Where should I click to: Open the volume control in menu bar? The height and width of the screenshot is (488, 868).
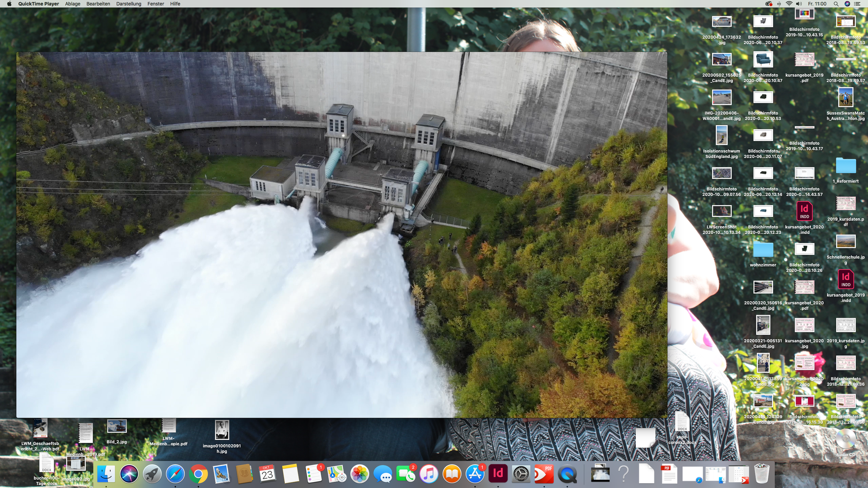[799, 4]
